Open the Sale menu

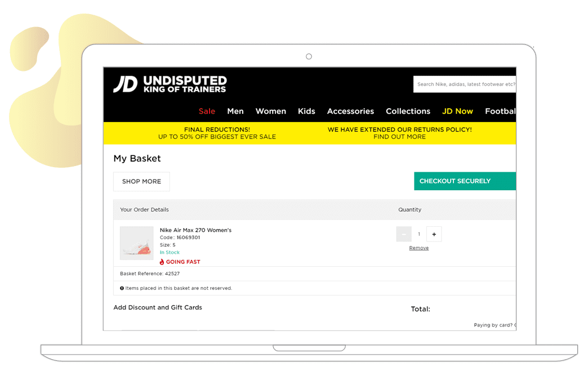click(x=207, y=111)
